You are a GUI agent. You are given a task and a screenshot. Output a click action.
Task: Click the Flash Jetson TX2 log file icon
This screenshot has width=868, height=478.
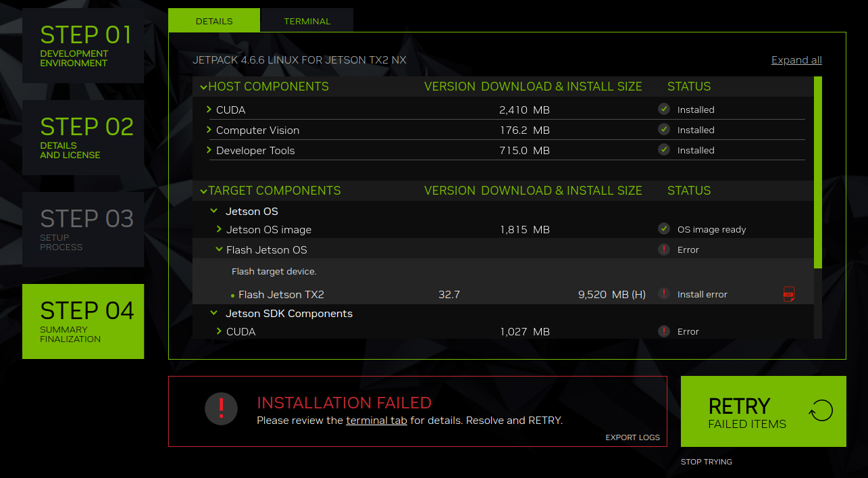coord(788,294)
